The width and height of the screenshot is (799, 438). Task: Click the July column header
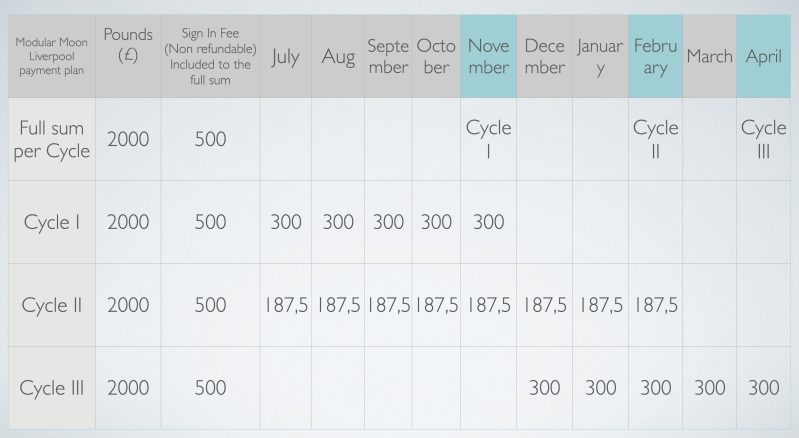pyautogui.click(x=285, y=57)
